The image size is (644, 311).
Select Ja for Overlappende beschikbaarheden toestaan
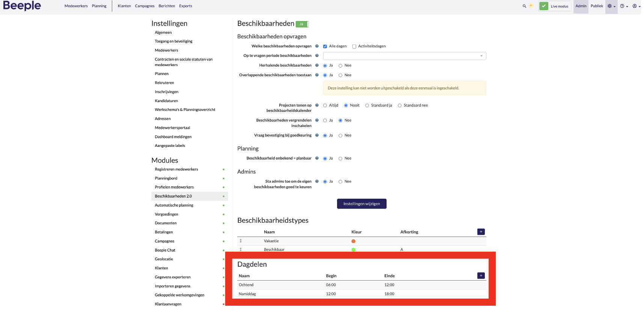click(325, 75)
